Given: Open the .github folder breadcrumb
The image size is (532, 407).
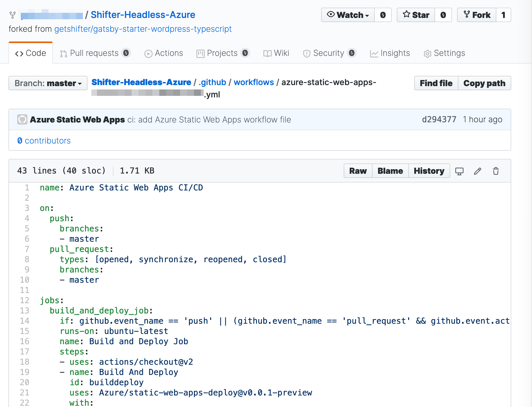Looking at the screenshot, I should [x=212, y=82].
